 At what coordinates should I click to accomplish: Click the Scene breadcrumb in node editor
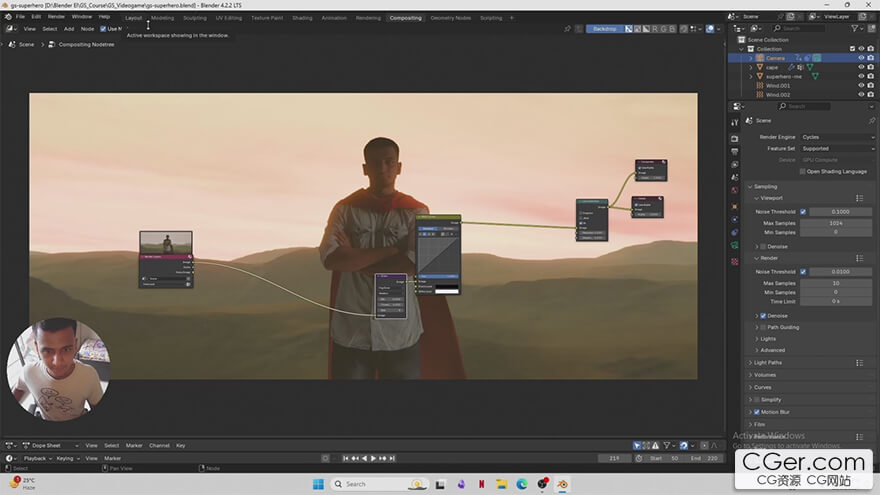[26, 44]
